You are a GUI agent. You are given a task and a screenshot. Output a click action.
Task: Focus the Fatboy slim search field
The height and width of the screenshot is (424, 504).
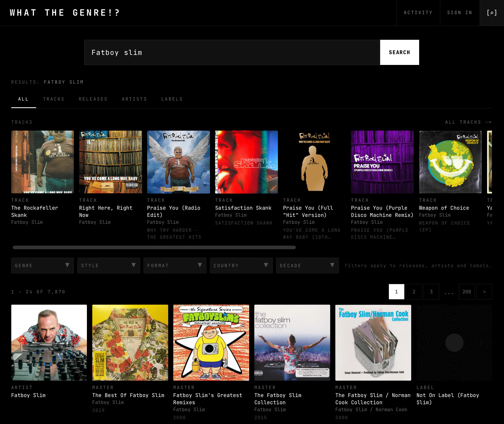(232, 52)
